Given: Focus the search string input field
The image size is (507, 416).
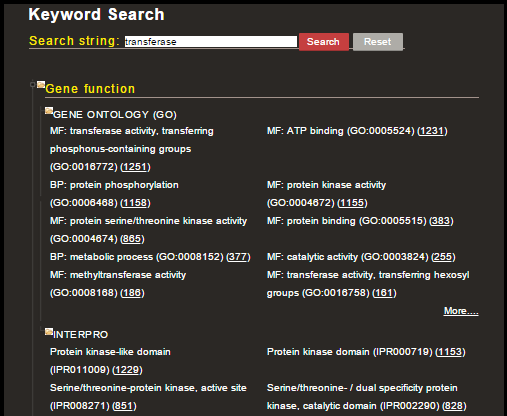Looking at the screenshot, I should pos(211,42).
